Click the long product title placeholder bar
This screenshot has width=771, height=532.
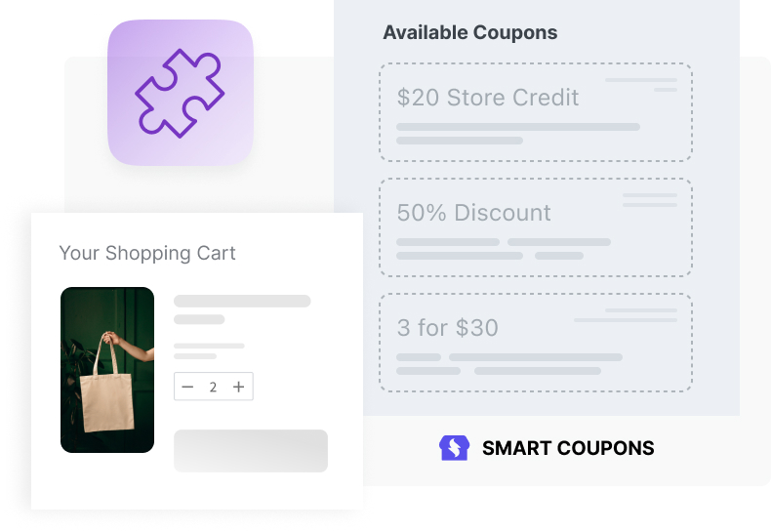[242, 302]
